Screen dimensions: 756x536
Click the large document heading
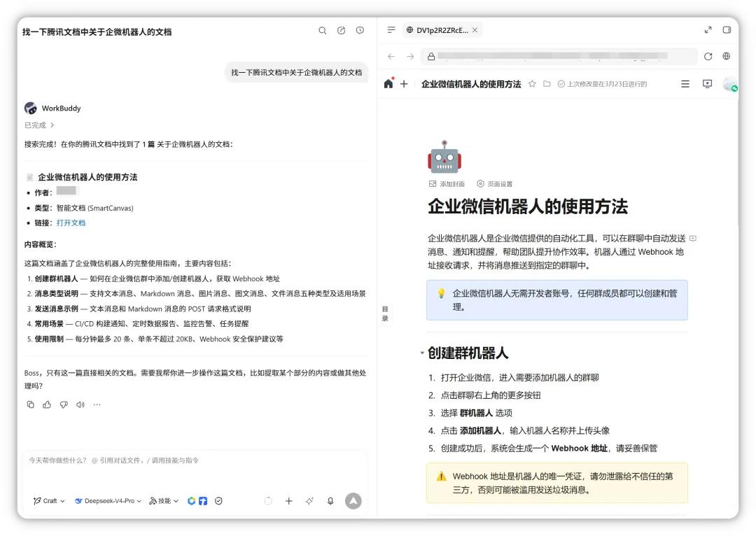(528, 206)
